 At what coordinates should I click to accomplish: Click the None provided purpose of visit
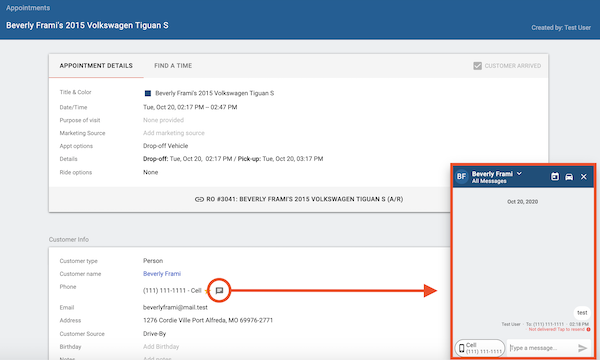point(163,120)
